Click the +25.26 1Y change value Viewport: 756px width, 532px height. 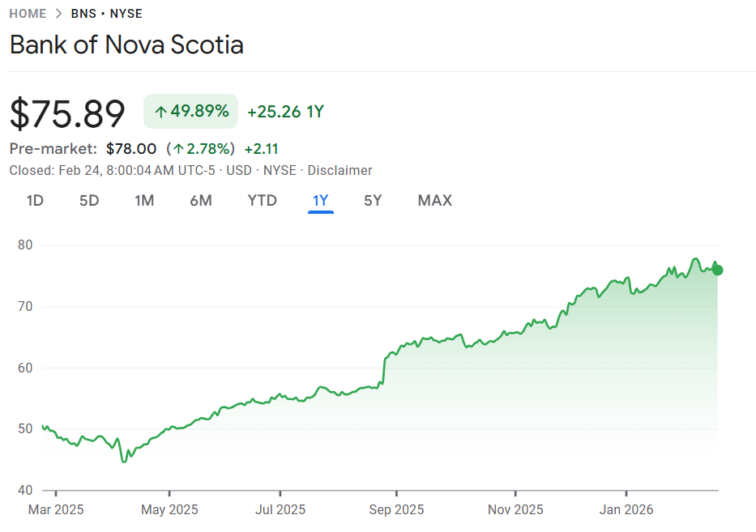285,112
